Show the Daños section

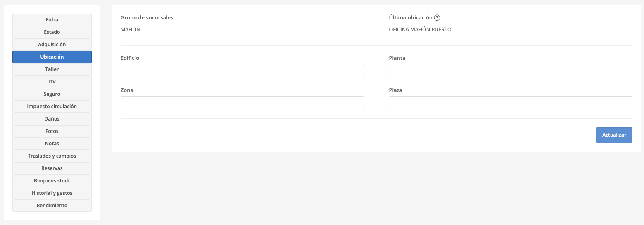[52, 119]
